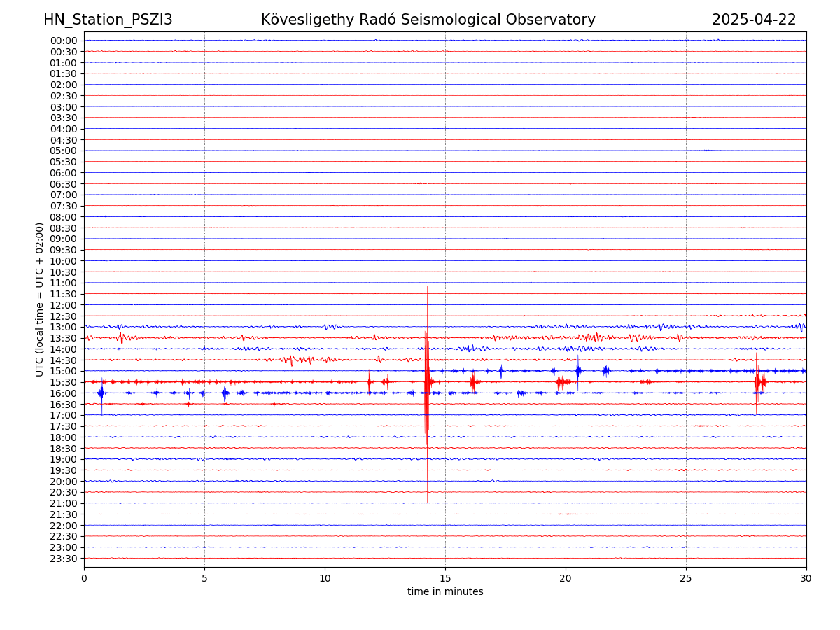This screenshot has width=840, height=630.
Task: Select the 00:00 row label
Action: coord(63,41)
